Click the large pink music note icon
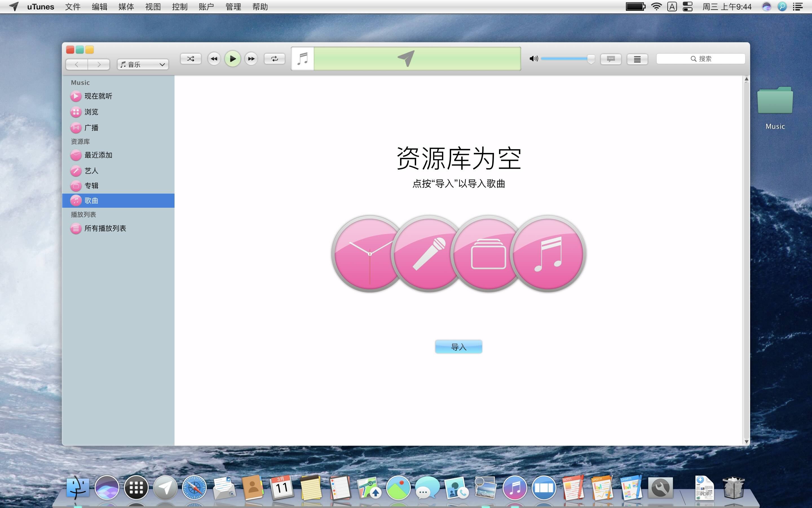Image resolution: width=812 pixels, height=508 pixels. [548, 254]
